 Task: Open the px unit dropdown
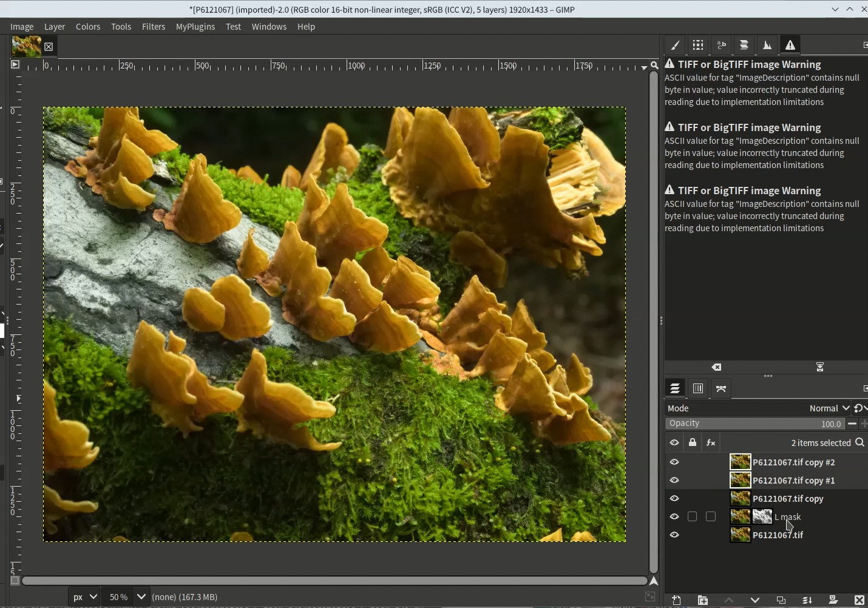[x=85, y=597]
